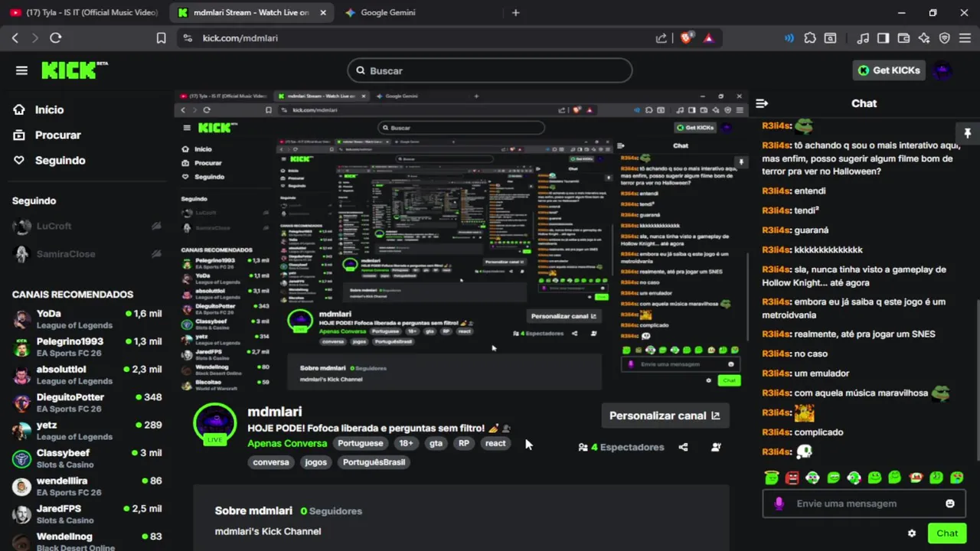
Task: Insert the heart-eyes crying green emote
Action: coord(957,478)
